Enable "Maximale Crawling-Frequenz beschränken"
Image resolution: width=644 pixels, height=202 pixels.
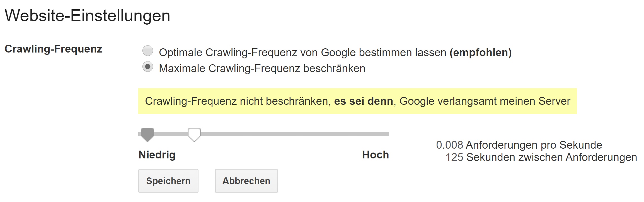[x=148, y=67]
